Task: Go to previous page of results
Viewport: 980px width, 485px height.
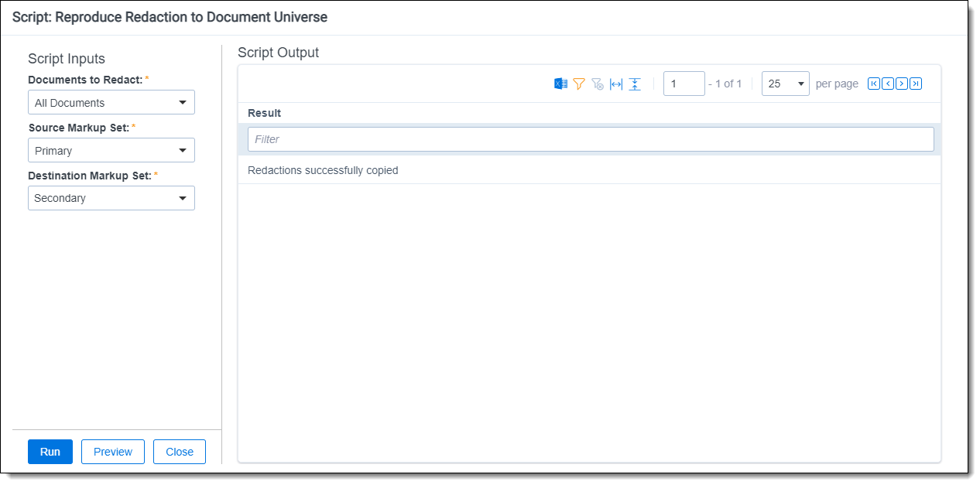Action: pyautogui.click(x=888, y=84)
